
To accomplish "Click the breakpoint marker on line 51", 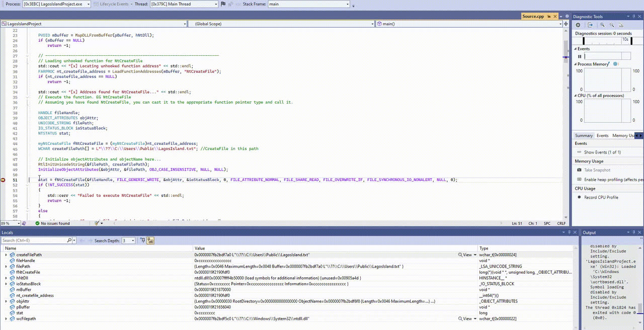I will pos(4,180).
